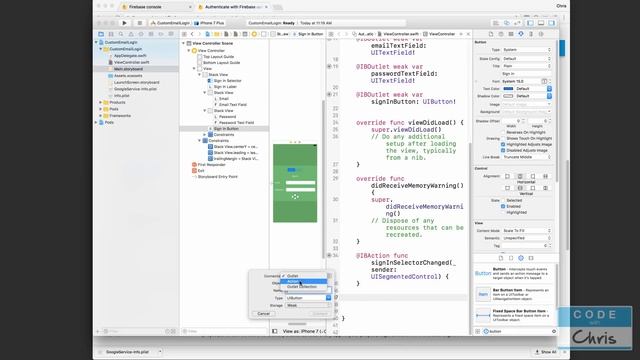
Task: Toggle the Utilities pane icon
Action: 551,23
